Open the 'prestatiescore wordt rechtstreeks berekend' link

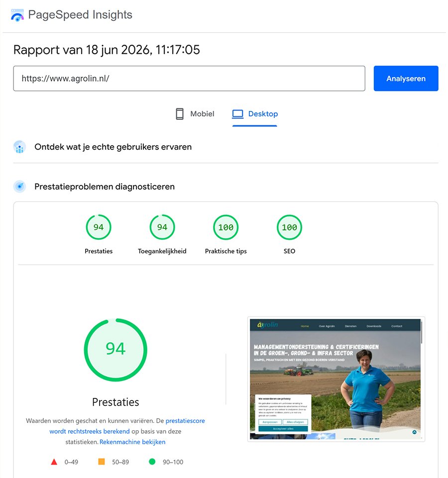(x=127, y=426)
